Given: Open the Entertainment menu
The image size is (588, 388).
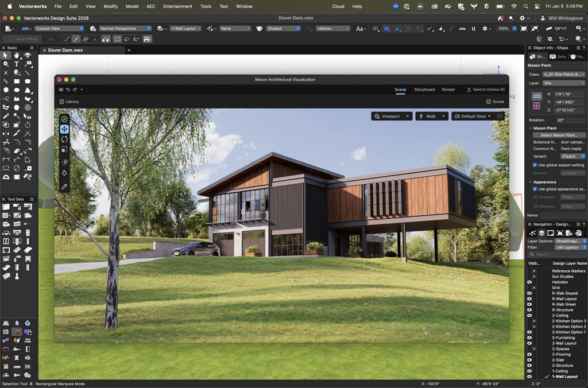Looking at the screenshot, I should point(178,6).
